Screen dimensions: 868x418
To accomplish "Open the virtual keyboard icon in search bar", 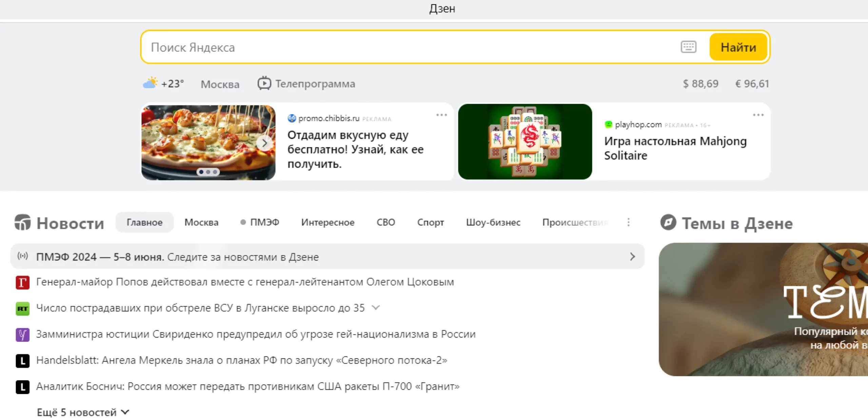I will point(688,47).
